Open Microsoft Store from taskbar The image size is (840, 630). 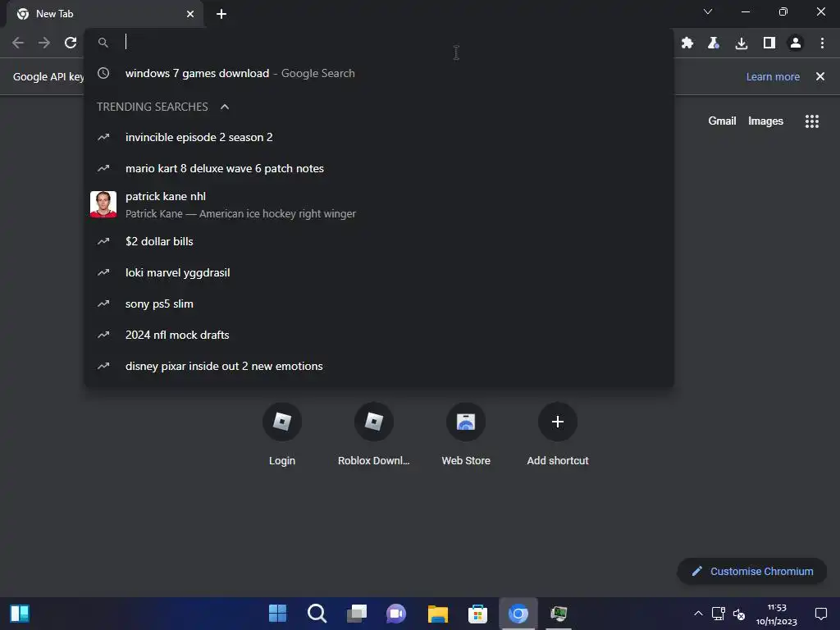coord(478,614)
